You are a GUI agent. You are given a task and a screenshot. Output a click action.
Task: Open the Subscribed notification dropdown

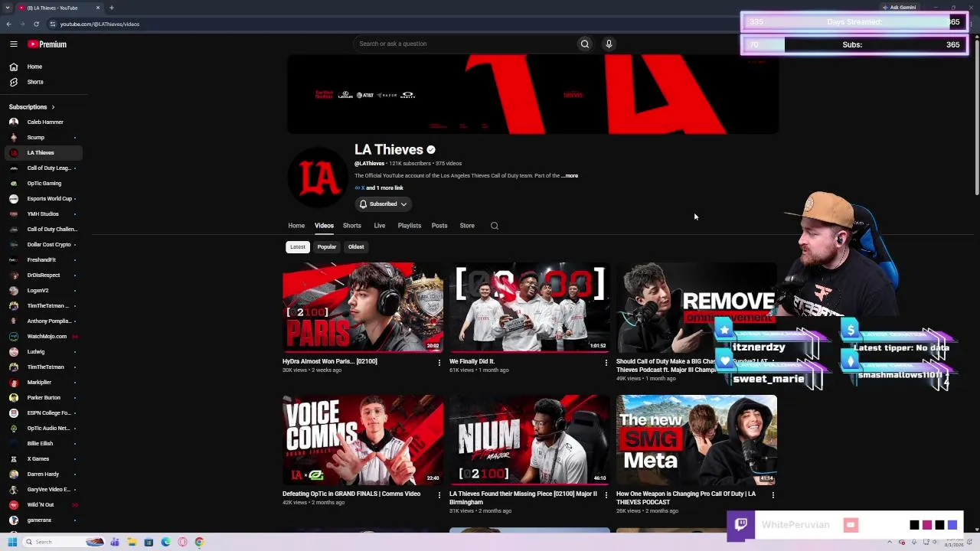point(383,204)
